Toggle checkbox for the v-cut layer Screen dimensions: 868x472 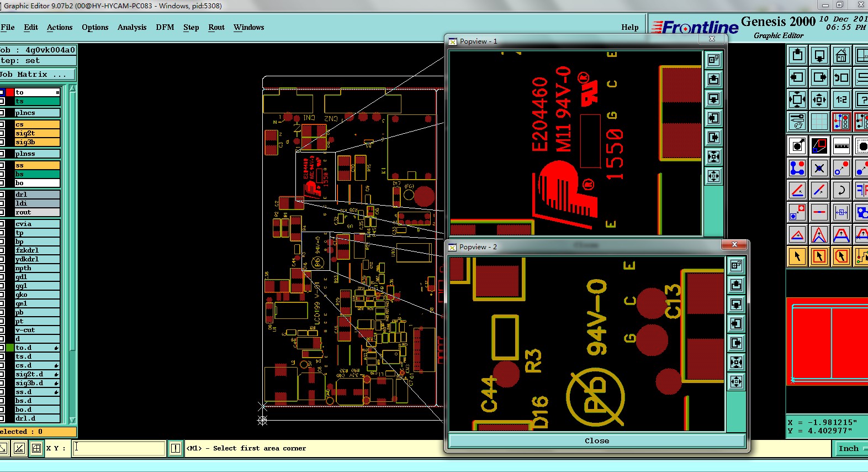pos(2,330)
